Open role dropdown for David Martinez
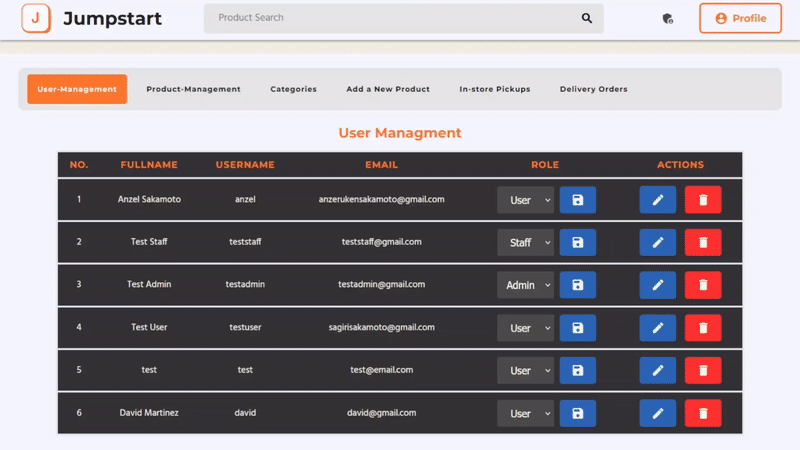Viewport: 800px width, 450px height. click(526, 413)
